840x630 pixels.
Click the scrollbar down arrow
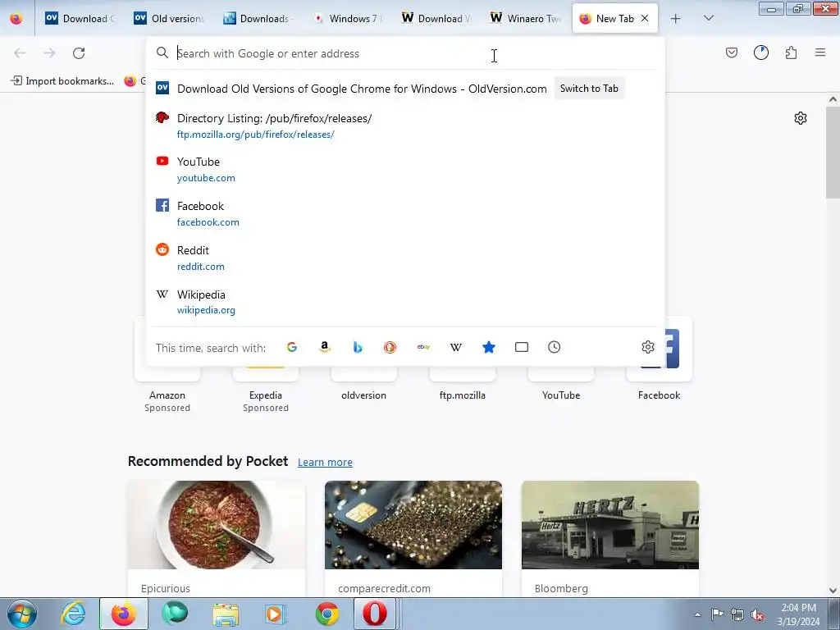[833, 590]
